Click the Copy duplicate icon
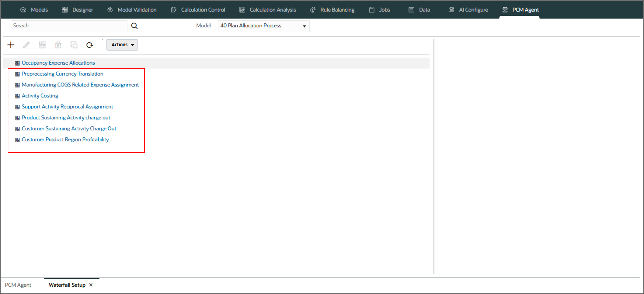Screen dimensions: 644x294 [x=74, y=45]
